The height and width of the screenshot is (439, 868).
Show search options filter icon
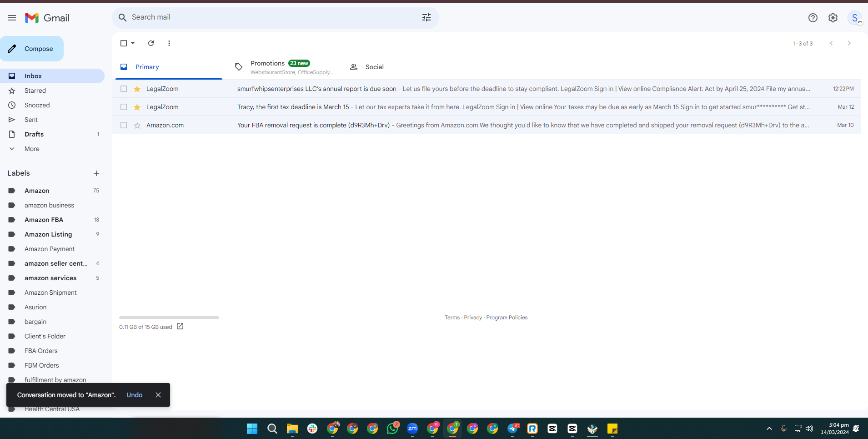click(x=426, y=17)
